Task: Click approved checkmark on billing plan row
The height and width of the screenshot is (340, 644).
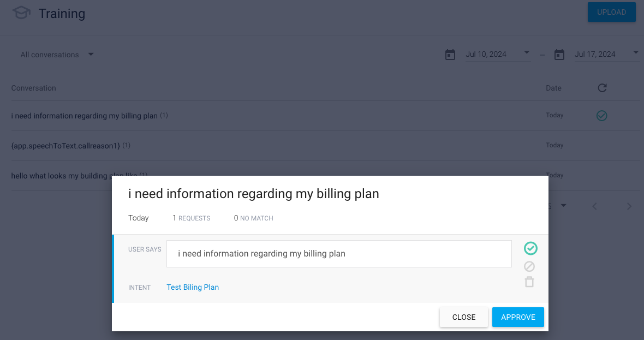Action: coord(601,116)
